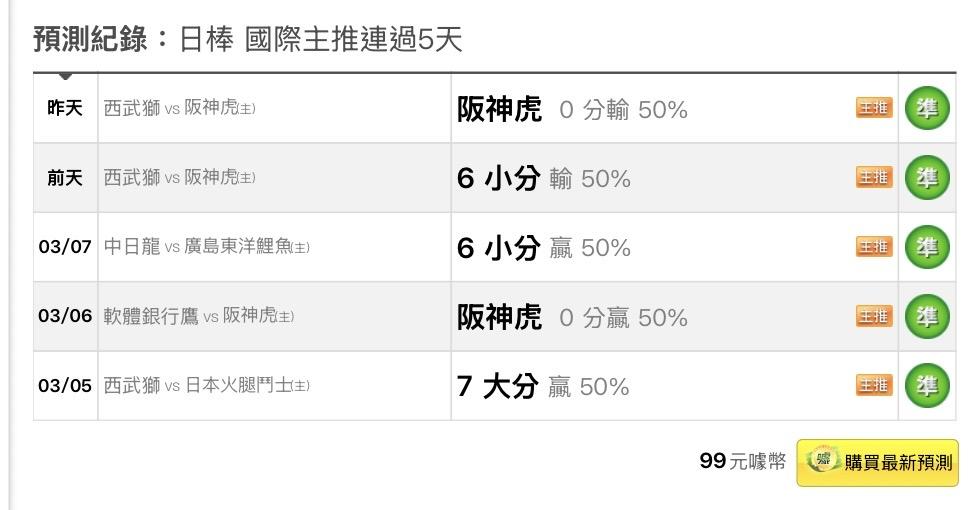The image size is (973, 510).
Task: Click the 昨天 date cell
Action: (x=65, y=109)
